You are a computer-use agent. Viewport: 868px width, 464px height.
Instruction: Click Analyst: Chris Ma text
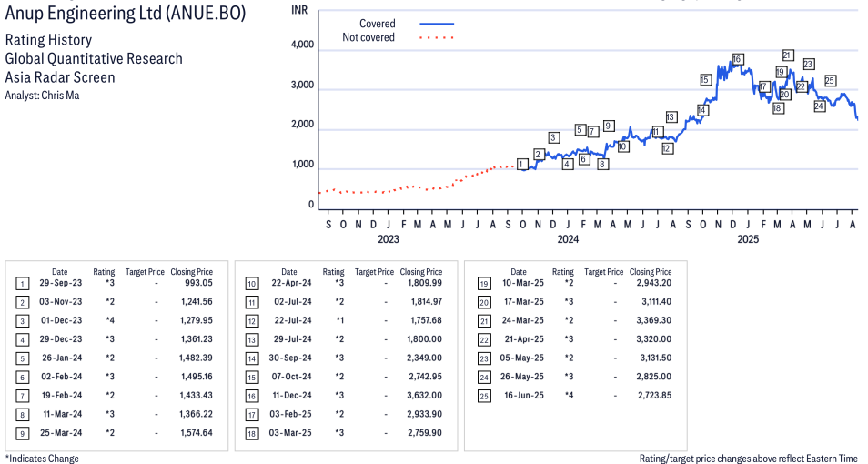click(x=42, y=96)
